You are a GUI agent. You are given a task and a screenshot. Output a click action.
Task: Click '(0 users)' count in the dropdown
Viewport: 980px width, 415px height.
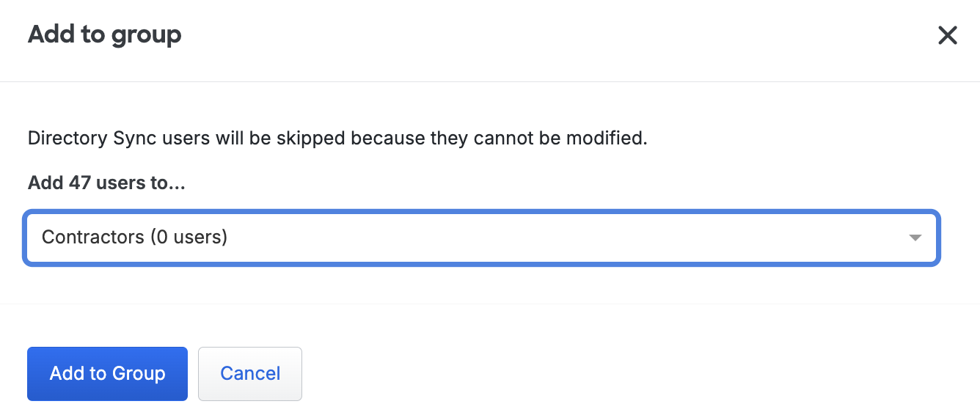(x=189, y=238)
